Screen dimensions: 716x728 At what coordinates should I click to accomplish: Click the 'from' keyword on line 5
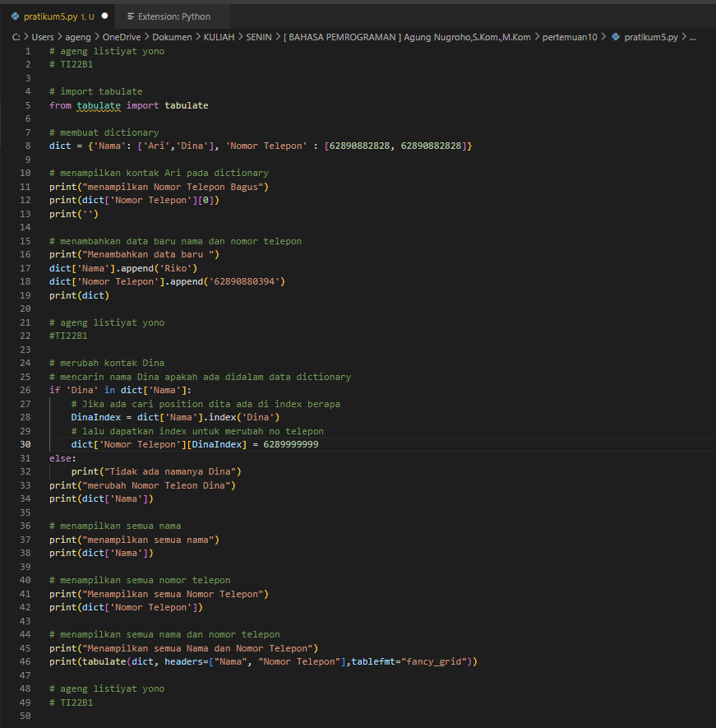(60, 105)
